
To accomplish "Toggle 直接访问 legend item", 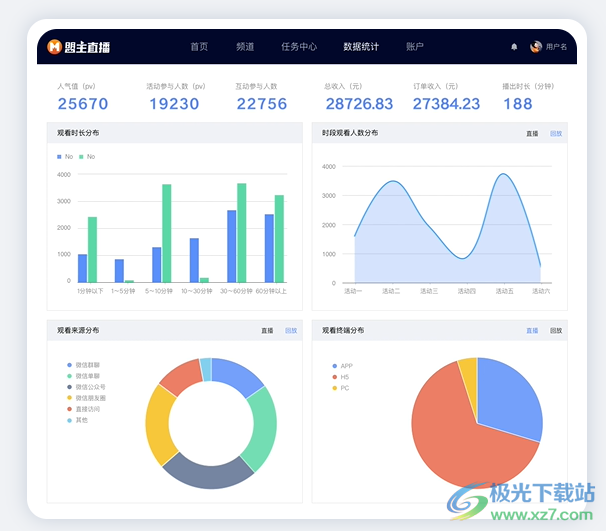I will [x=83, y=409].
